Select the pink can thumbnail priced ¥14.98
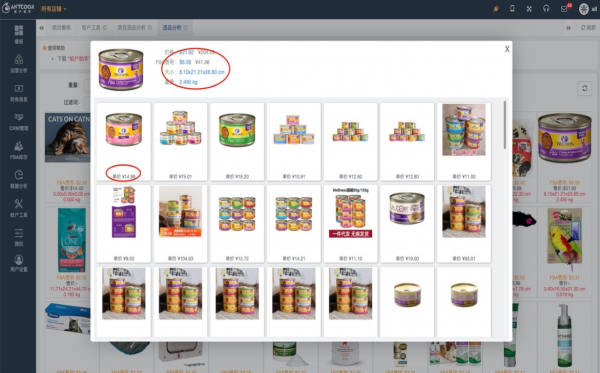 pyautogui.click(x=124, y=142)
